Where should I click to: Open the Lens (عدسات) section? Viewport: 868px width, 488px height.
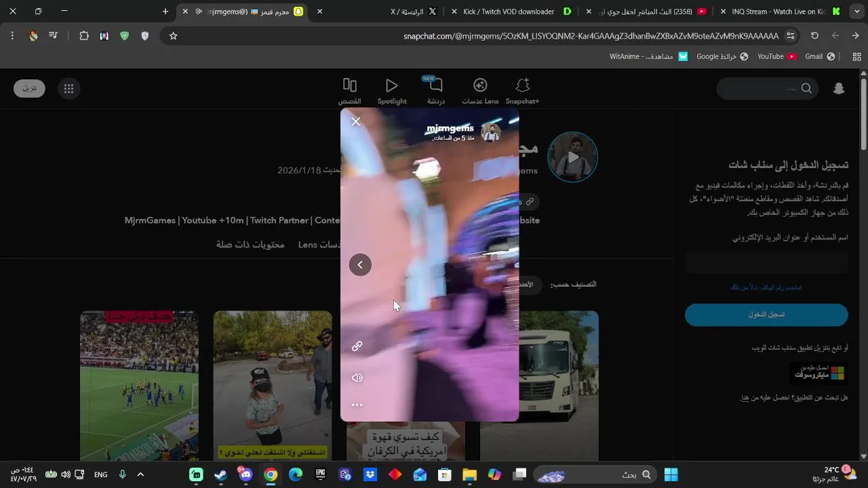tap(480, 91)
